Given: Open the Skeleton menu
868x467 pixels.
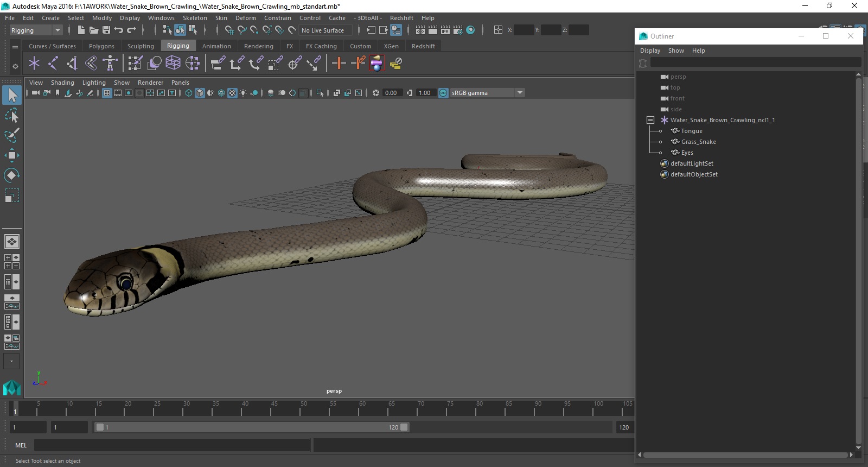Looking at the screenshot, I should (195, 18).
